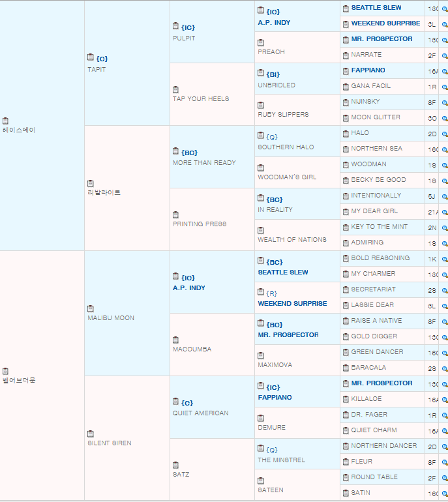Select the INTENTIONALLY entry
The width and height of the screenshot is (448, 502).
[376, 196]
